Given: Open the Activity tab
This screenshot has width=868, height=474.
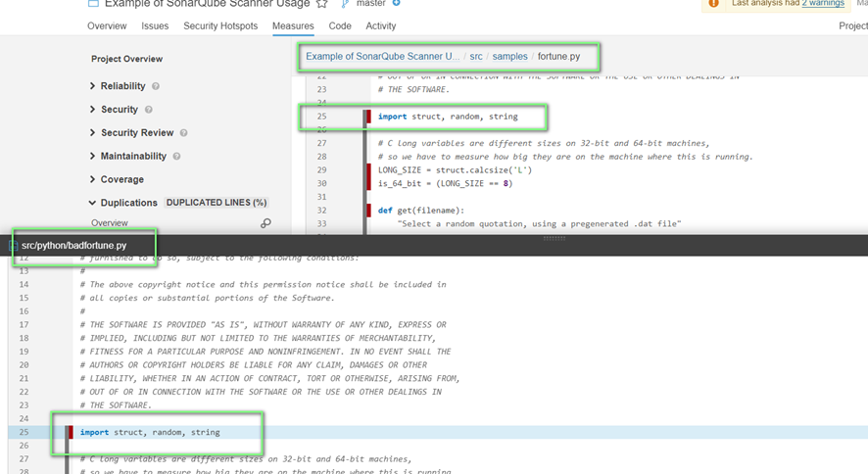Looking at the screenshot, I should click(x=381, y=26).
